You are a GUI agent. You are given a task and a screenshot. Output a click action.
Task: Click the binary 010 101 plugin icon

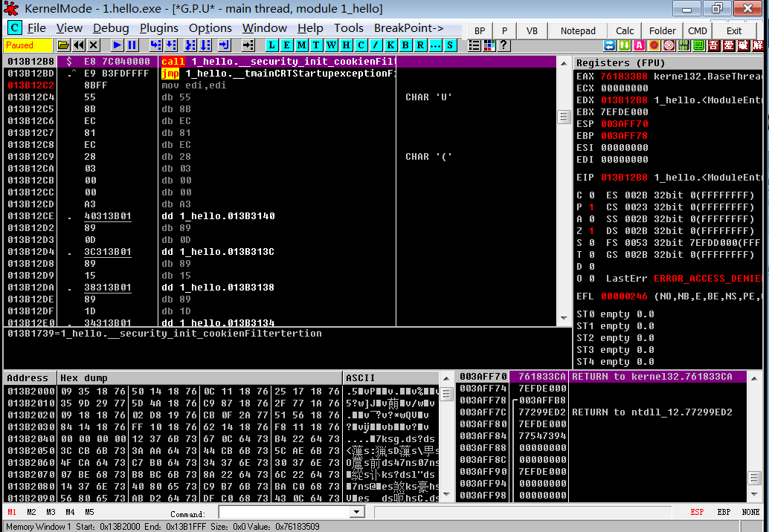coord(683,45)
